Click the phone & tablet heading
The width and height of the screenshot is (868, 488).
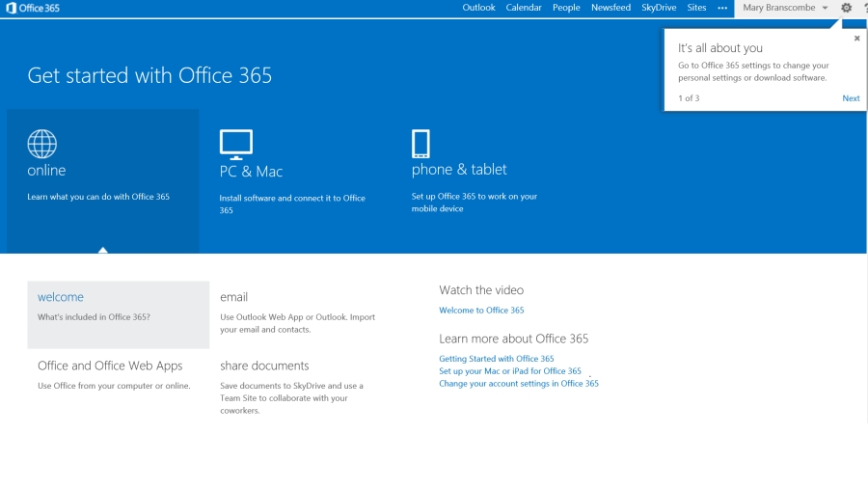click(459, 170)
